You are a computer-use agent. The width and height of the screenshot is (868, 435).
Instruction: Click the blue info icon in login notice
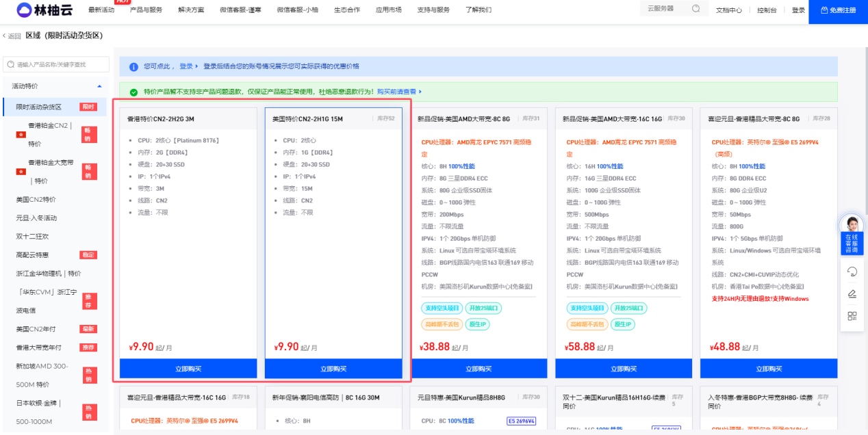click(x=133, y=66)
